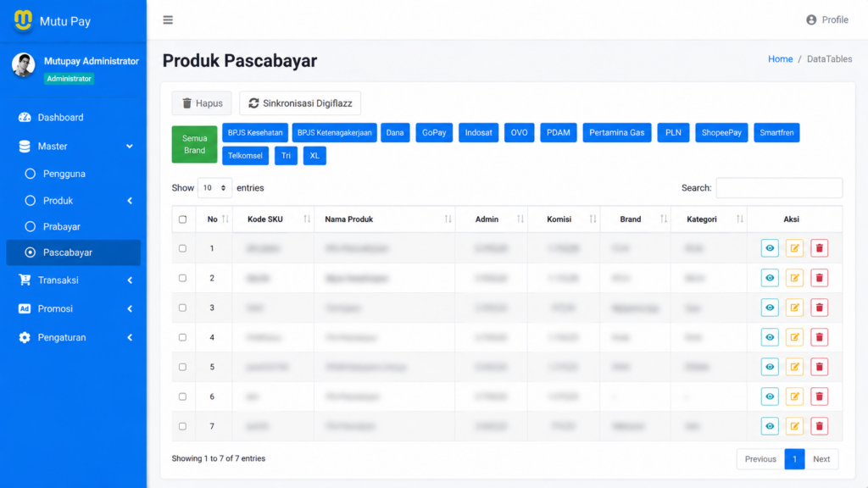Edit product in row 6

(794, 396)
